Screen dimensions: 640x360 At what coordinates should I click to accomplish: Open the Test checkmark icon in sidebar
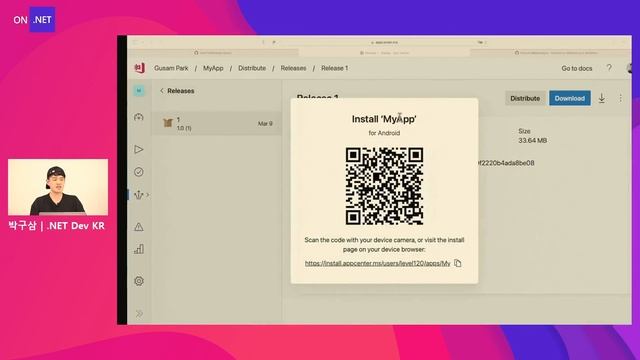click(139, 172)
